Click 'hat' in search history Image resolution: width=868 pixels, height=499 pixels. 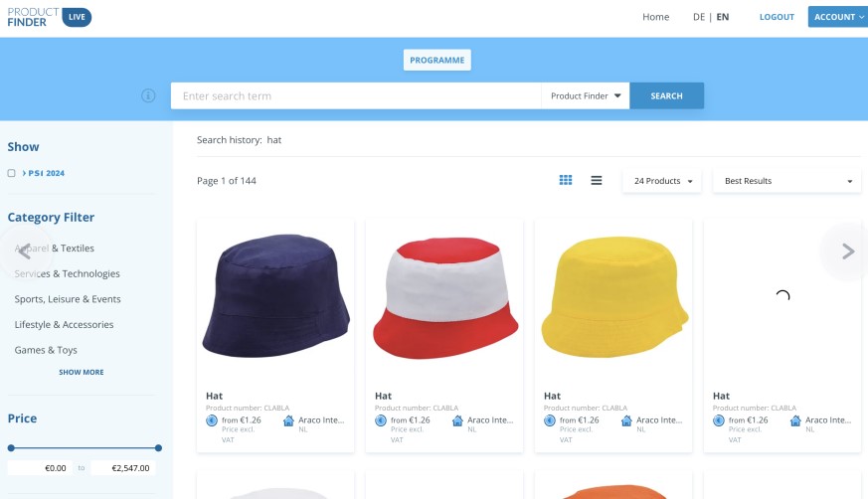[274, 140]
